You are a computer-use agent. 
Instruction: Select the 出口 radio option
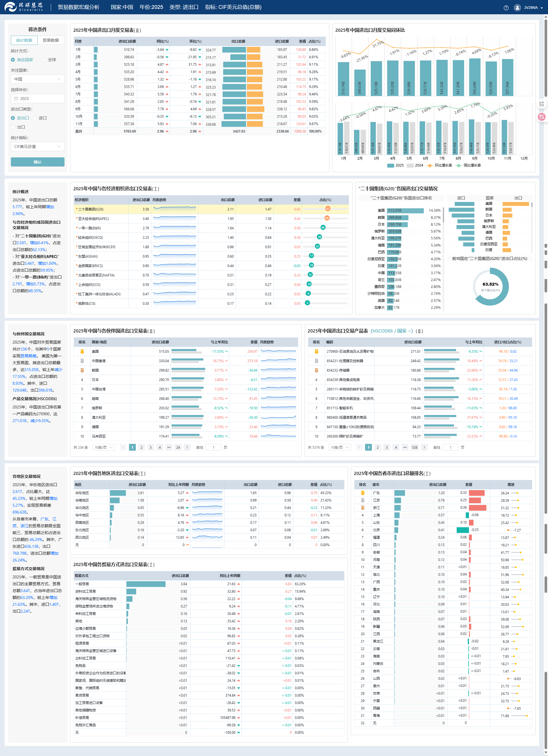(13, 127)
